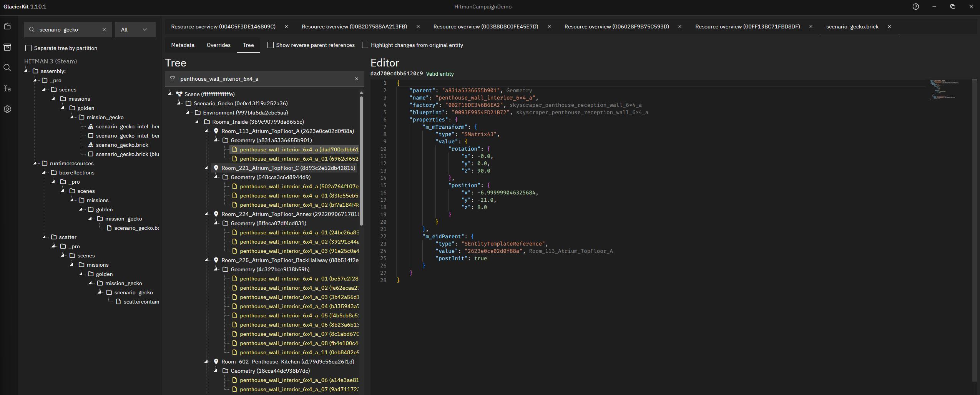Image resolution: width=980 pixels, height=395 pixels.
Task: Click the editor vertical scrollbar
Action: (974, 231)
